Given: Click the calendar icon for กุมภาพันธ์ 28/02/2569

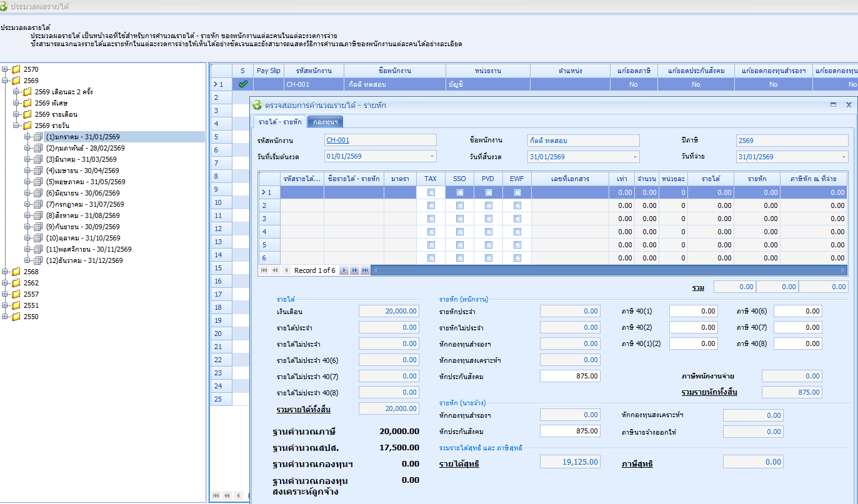Looking at the screenshot, I should [x=37, y=148].
